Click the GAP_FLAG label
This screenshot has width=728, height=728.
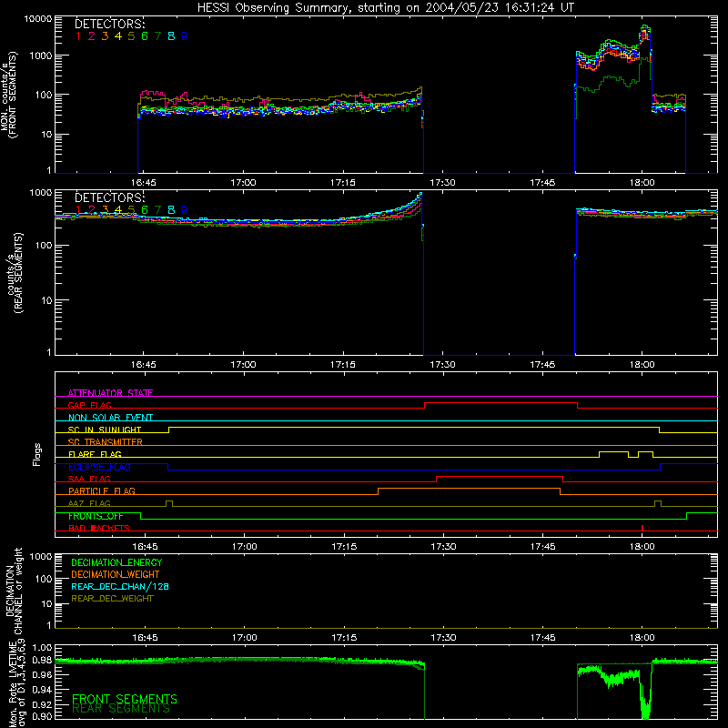click(89, 405)
